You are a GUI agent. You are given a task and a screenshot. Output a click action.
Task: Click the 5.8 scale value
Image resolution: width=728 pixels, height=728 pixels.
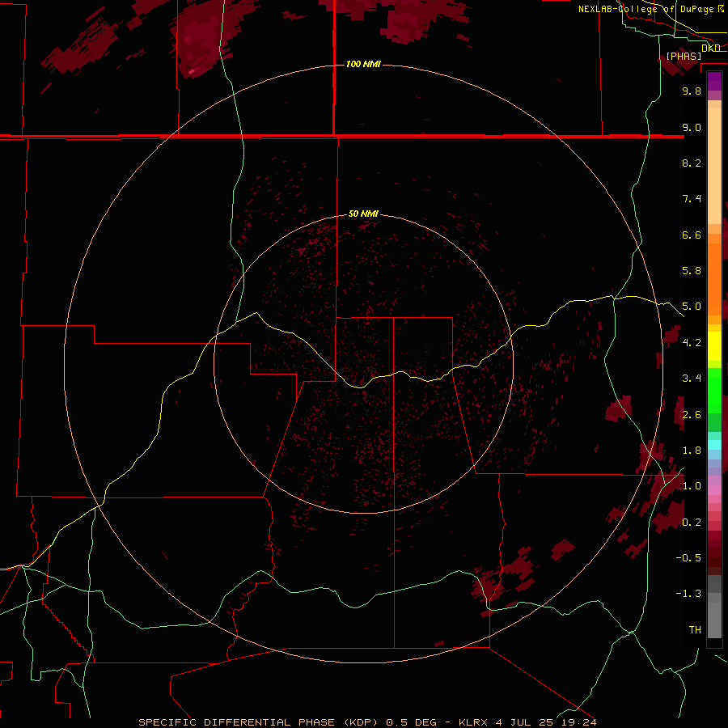692,271
